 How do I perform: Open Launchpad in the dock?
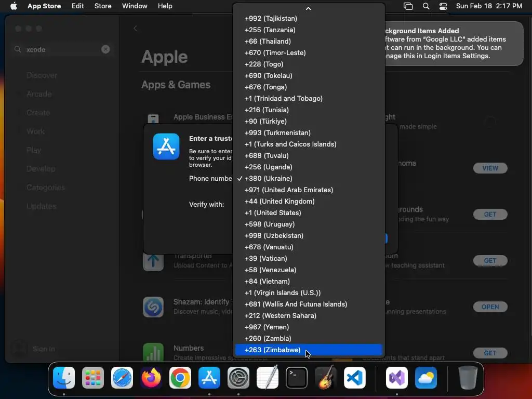(x=93, y=378)
